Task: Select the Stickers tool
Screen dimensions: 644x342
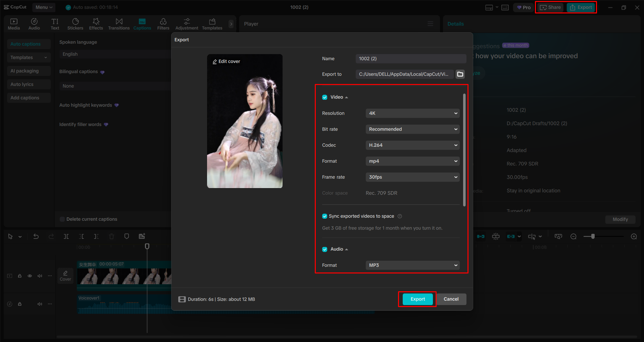Action: 75,24
